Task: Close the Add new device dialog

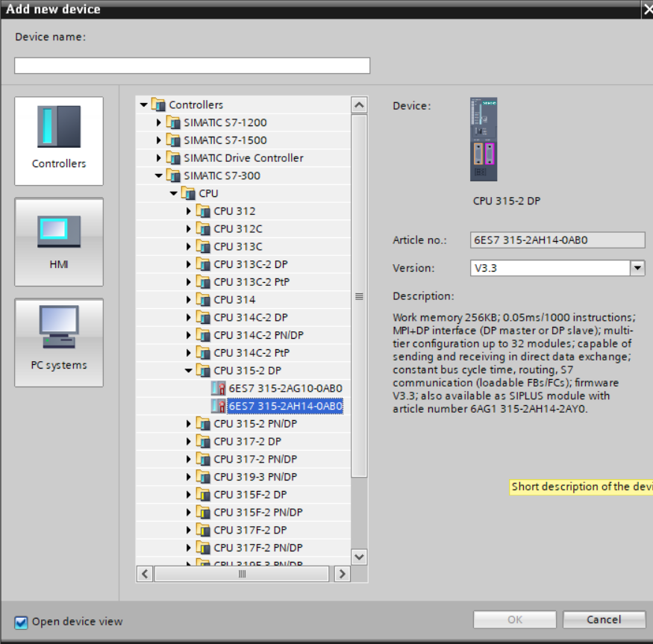Action: pyautogui.click(x=648, y=10)
